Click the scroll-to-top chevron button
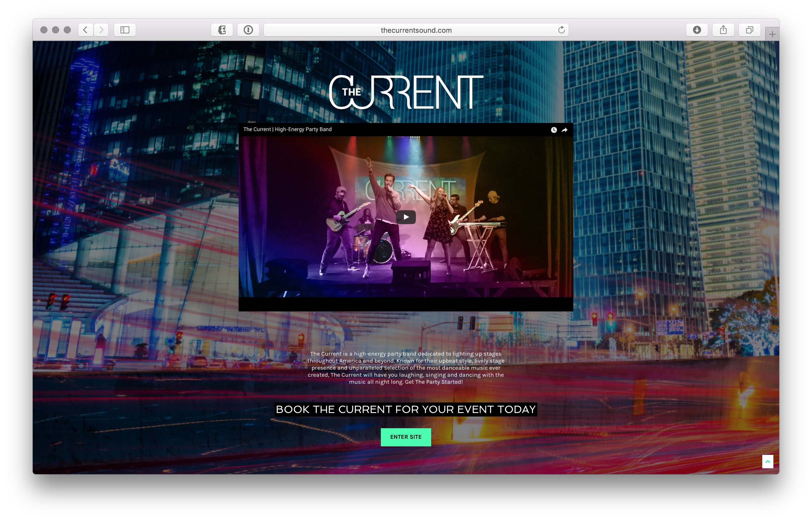 click(767, 462)
